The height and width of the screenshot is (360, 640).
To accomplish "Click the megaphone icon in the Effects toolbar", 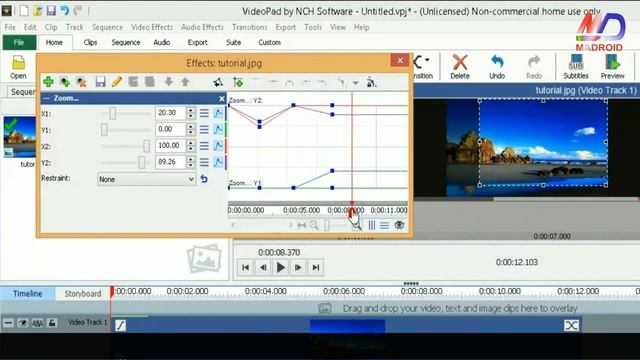I will [218, 82].
